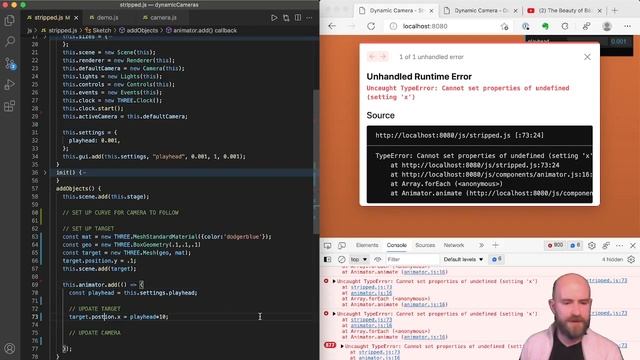Close the Unhandled Runtime Error overlay

pos(587,57)
